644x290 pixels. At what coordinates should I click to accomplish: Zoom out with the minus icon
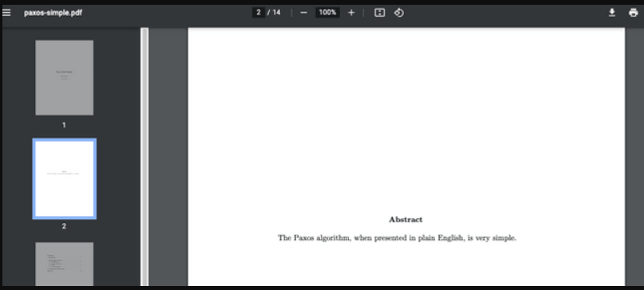coord(303,13)
